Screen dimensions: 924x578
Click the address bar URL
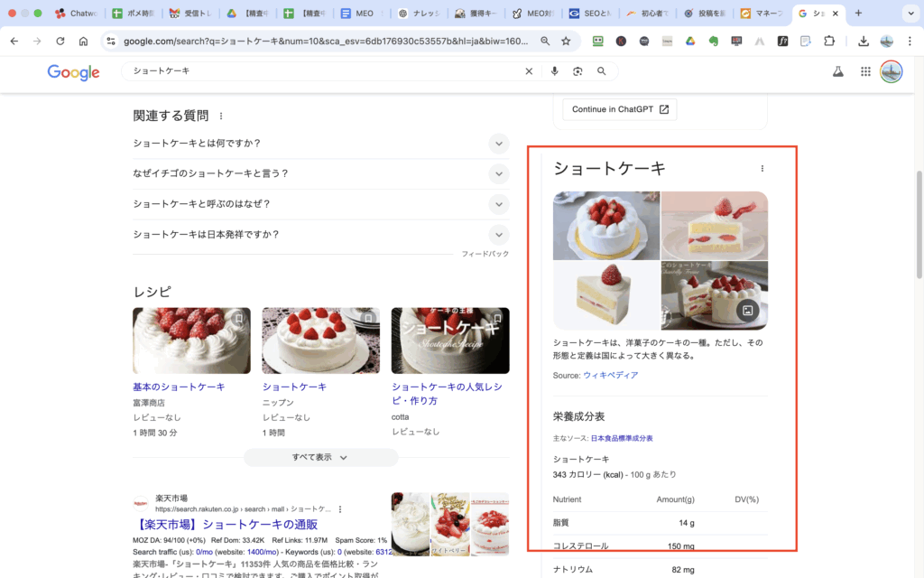click(326, 42)
